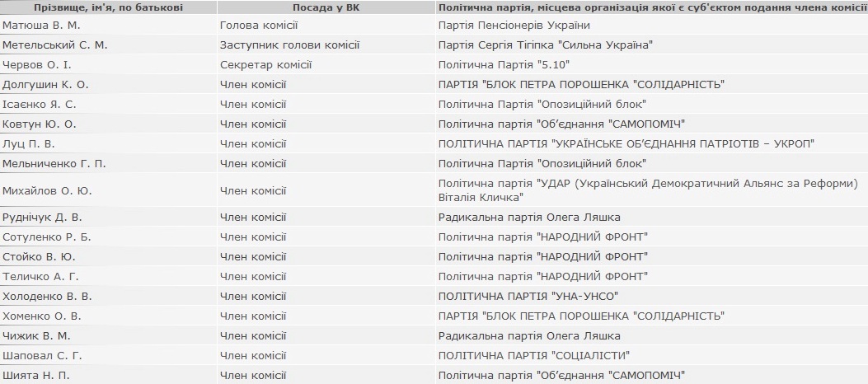Viewport: 868px width, 384px height.
Task: Select the 'Політична Партія "5.10"' cell
Action: tap(504, 65)
